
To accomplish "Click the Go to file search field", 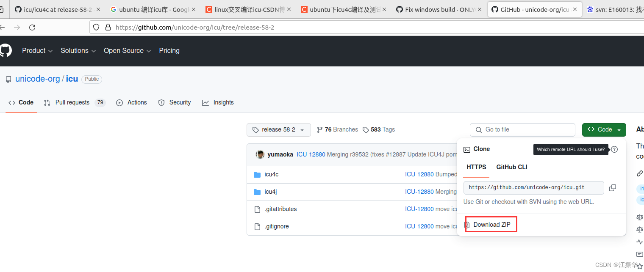I will [522, 130].
